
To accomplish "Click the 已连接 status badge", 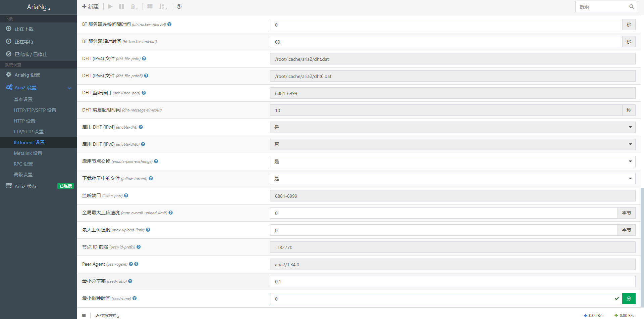I will 66,186.
